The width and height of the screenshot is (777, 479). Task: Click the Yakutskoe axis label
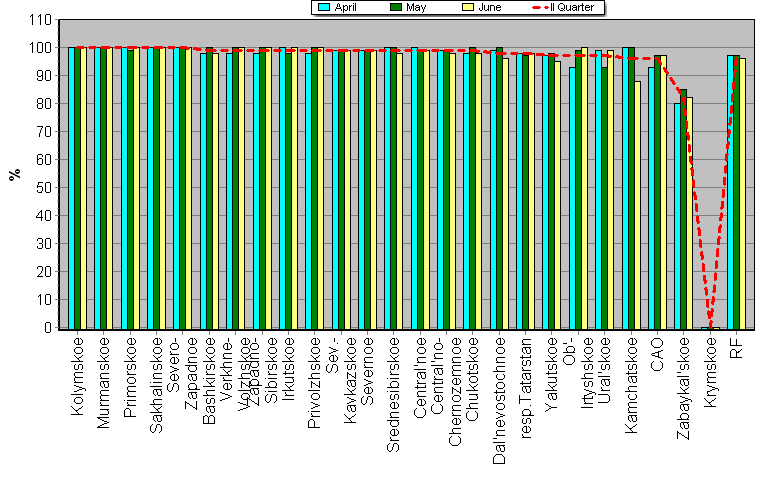(552, 374)
